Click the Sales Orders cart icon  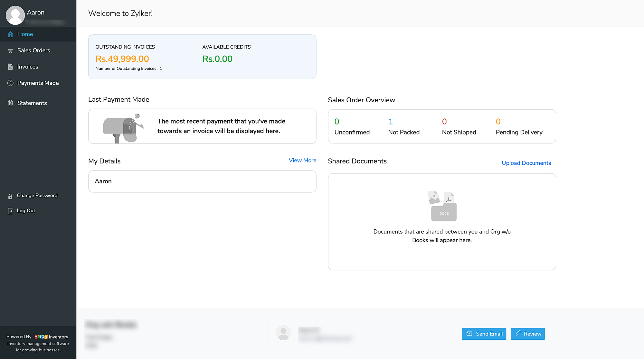pyautogui.click(x=10, y=51)
